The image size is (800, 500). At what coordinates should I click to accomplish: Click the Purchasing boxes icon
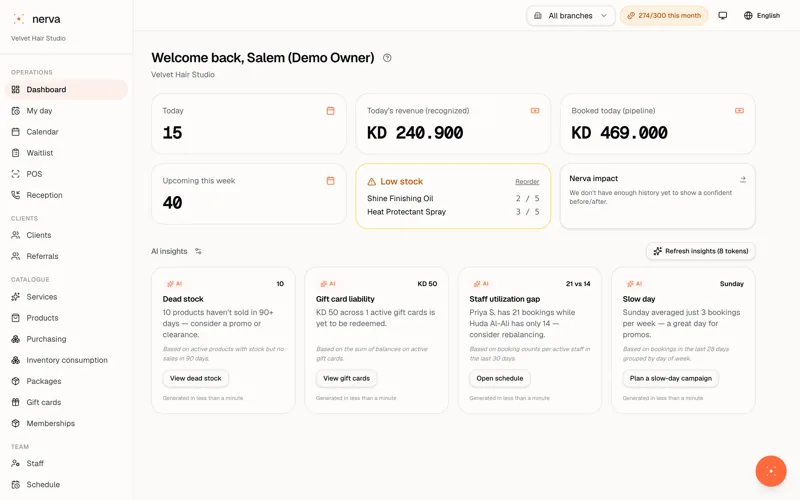16,339
